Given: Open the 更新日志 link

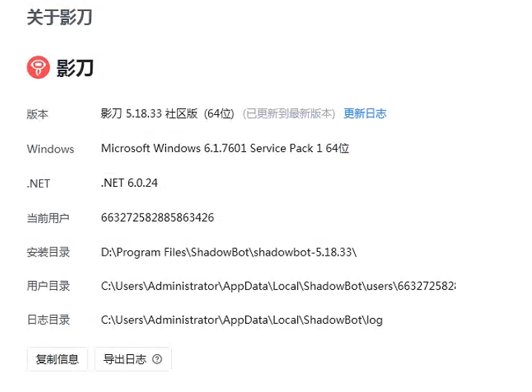Looking at the screenshot, I should [365, 114].
